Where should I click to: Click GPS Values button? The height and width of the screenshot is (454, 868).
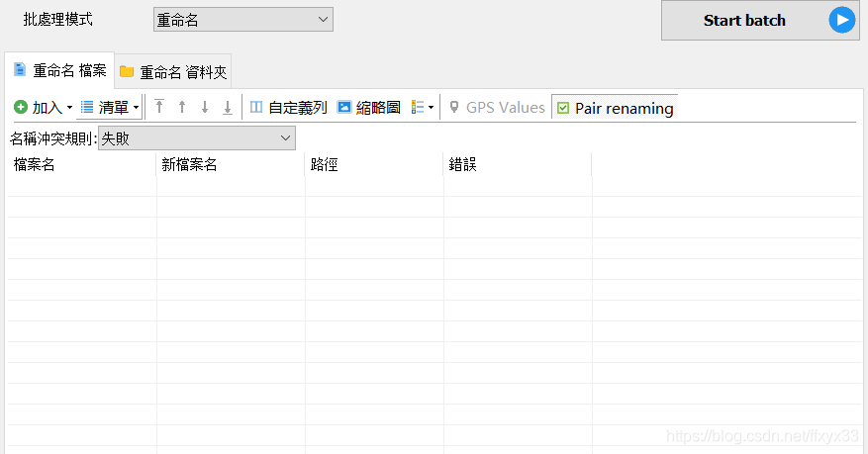pyautogui.click(x=497, y=107)
